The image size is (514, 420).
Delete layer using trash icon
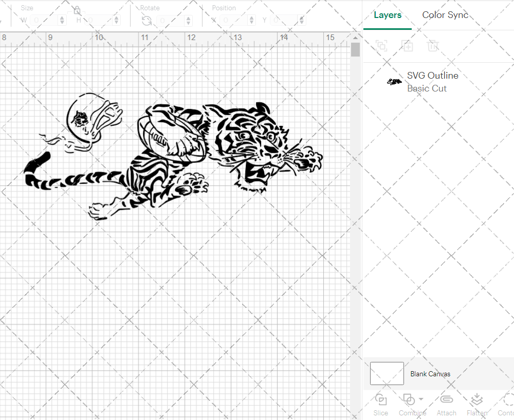pos(433,46)
